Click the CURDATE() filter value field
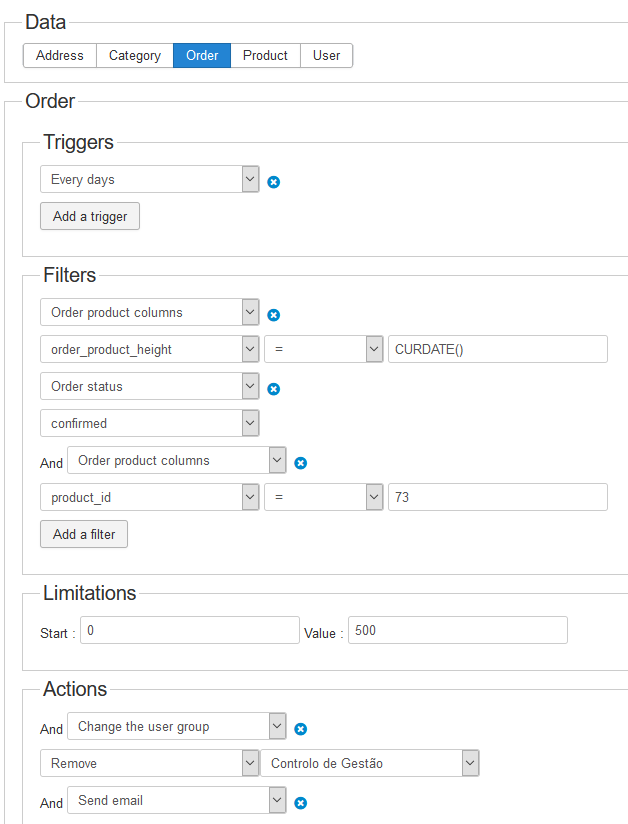The height and width of the screenshot is (824, 628). pos(497,349)
